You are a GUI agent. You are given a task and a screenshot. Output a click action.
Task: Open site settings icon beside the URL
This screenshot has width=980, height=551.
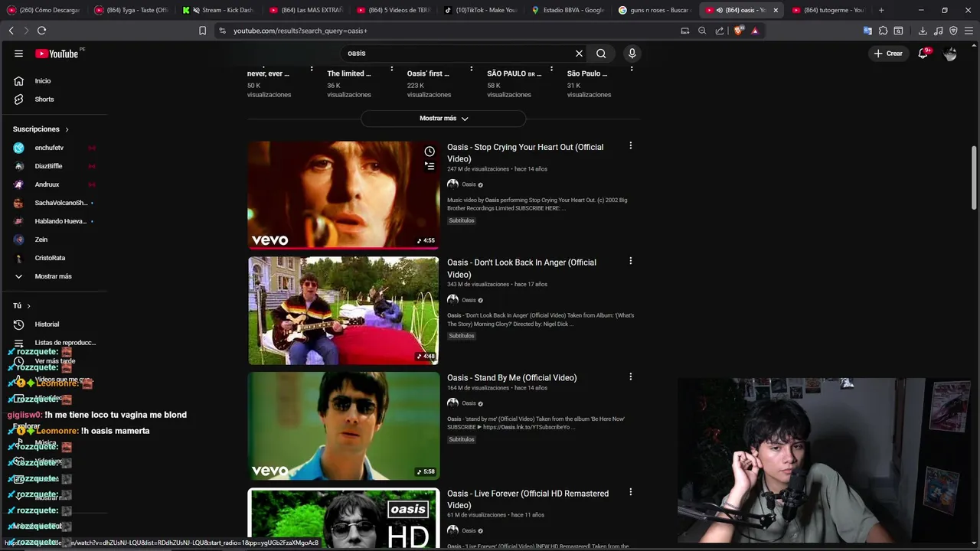222,31
